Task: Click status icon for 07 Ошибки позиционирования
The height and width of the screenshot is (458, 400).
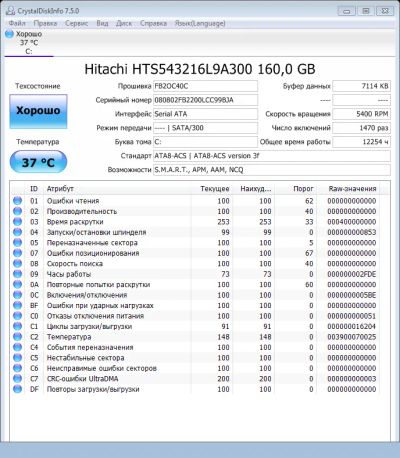Action: click(17, 253)
